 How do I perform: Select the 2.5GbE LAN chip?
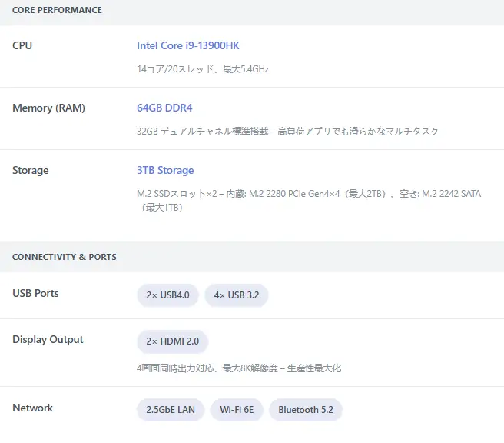171,410
